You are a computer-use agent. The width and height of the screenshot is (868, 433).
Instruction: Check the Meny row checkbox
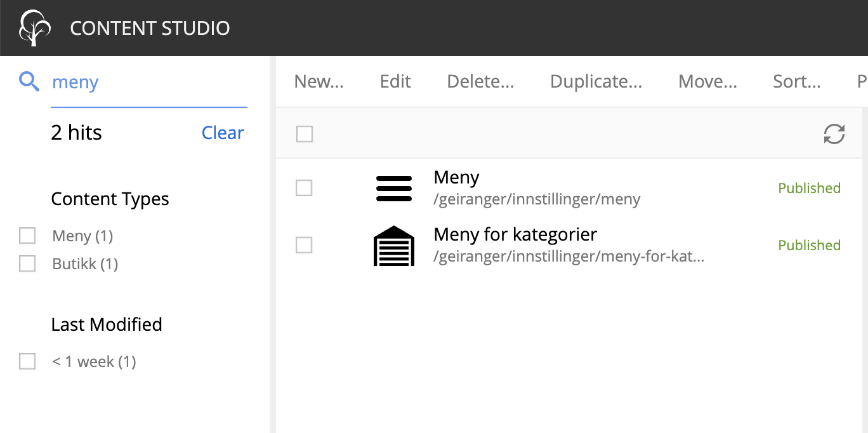coord(304,188)
